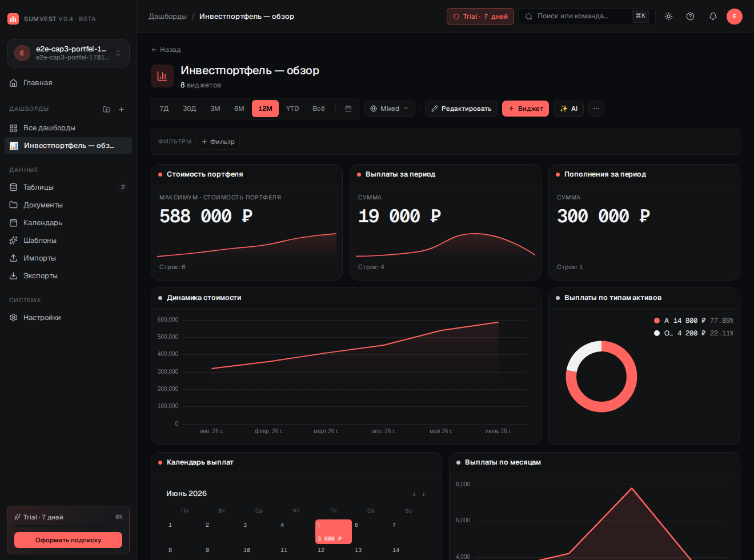
Task: Select the 12М period tab
Action: pyautogui.click(x=265, y=109)
